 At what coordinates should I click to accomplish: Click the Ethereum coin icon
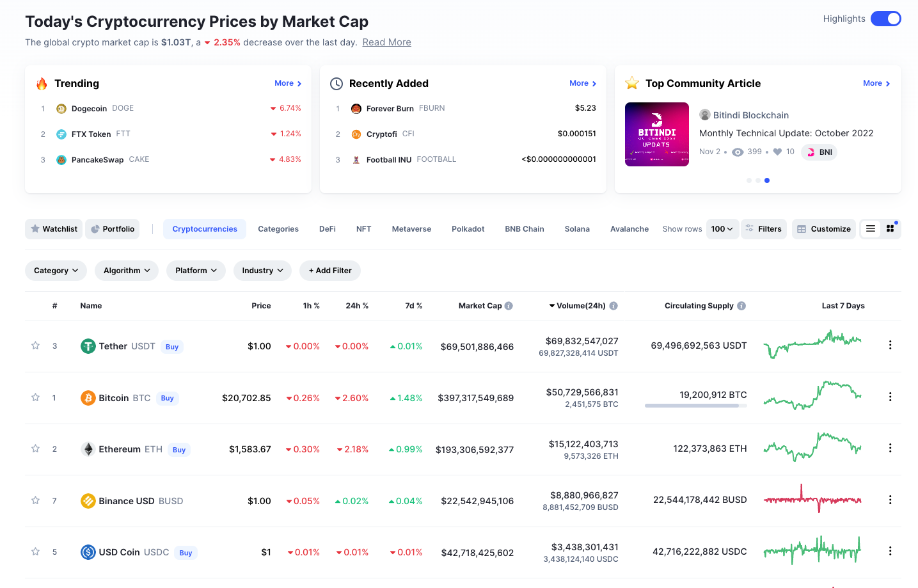[88, 449]
